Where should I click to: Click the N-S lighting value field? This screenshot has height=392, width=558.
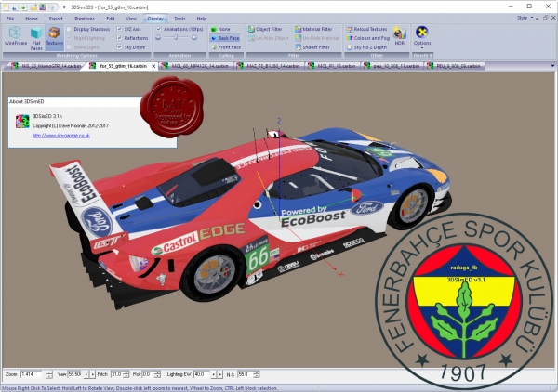pyautogui.click(x=245, y=374)
